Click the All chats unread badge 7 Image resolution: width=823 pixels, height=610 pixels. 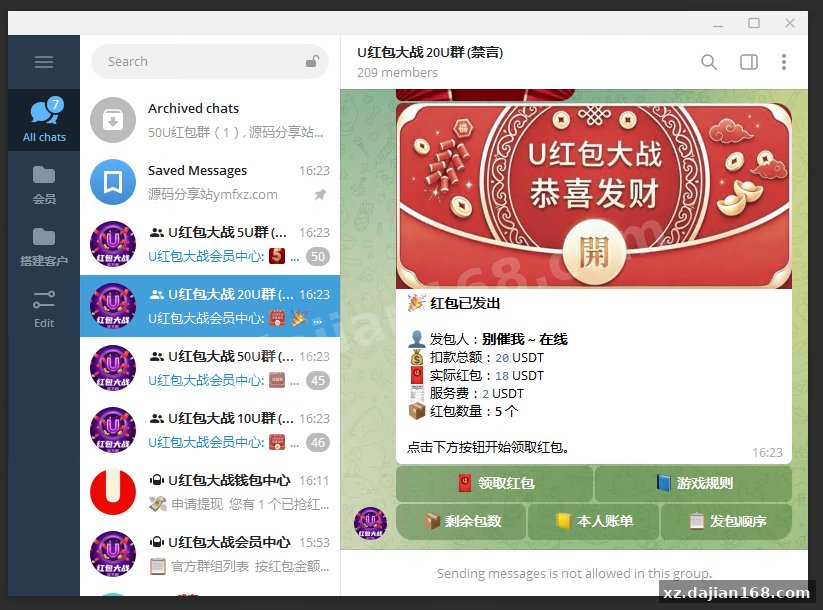56,104
